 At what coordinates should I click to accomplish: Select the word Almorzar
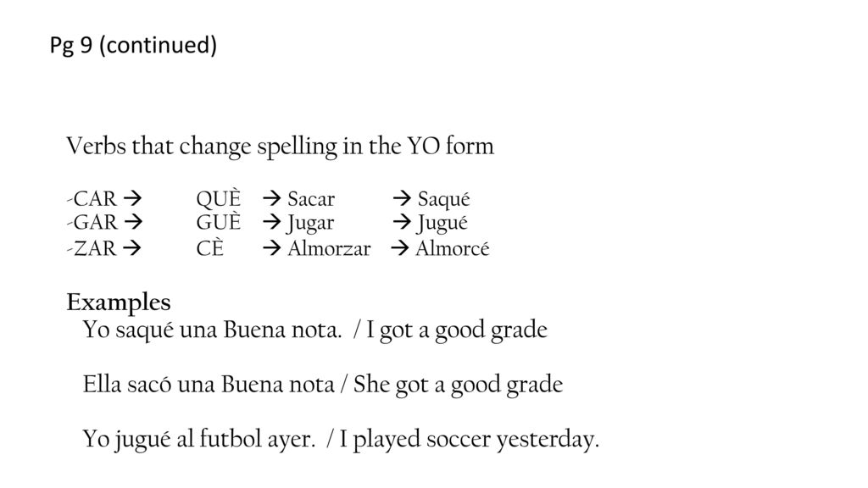pos(329,248)
